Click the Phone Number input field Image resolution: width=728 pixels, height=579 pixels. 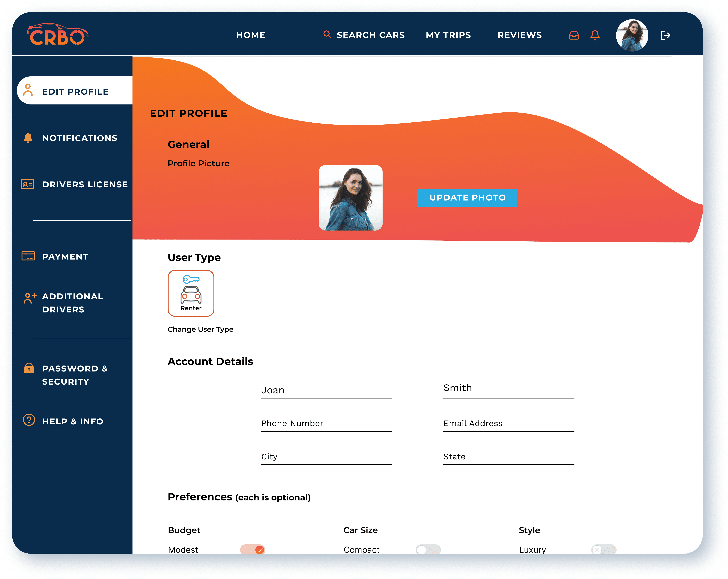pos(326,424)
